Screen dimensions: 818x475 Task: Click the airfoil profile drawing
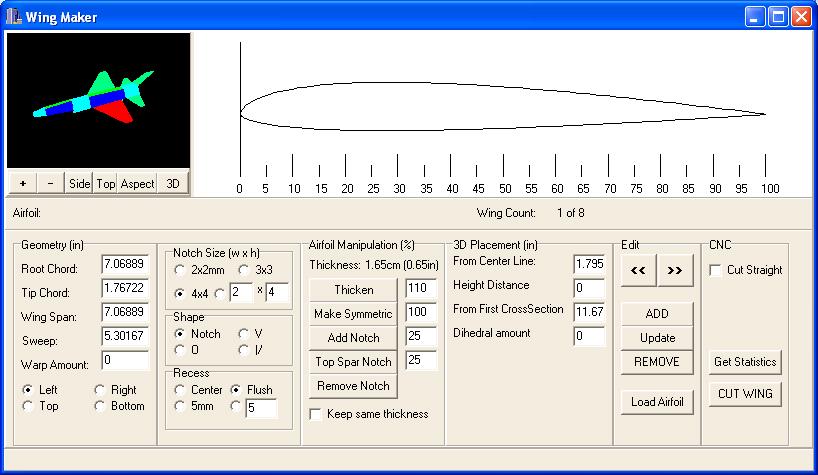(502, 107)
